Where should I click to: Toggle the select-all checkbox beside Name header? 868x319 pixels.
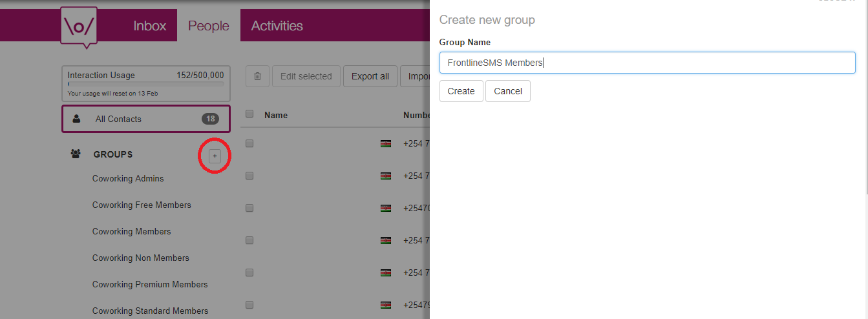pos(249,114)
